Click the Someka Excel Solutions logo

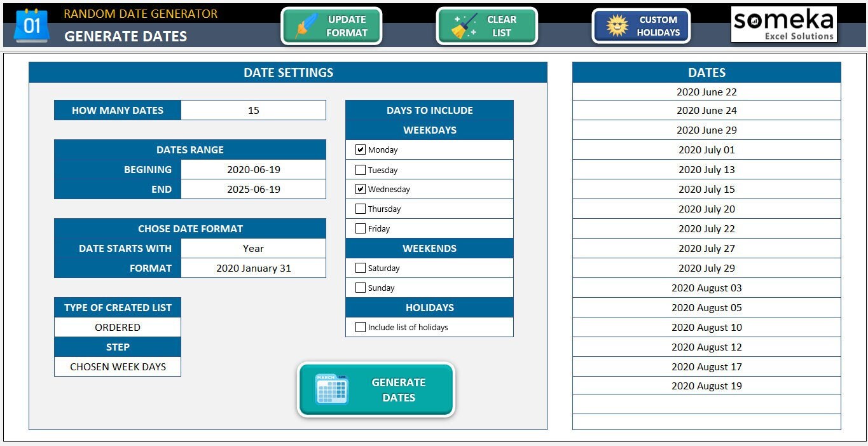[x=783, y=25]
